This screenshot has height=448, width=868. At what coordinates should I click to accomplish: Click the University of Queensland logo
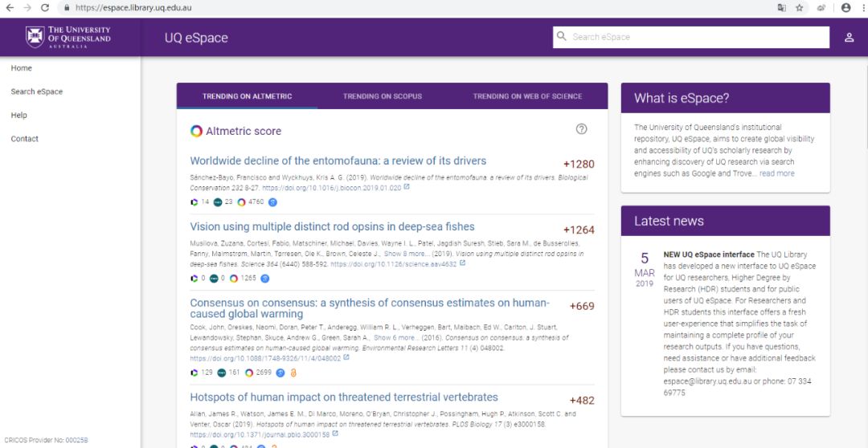(x=68, y=37)
